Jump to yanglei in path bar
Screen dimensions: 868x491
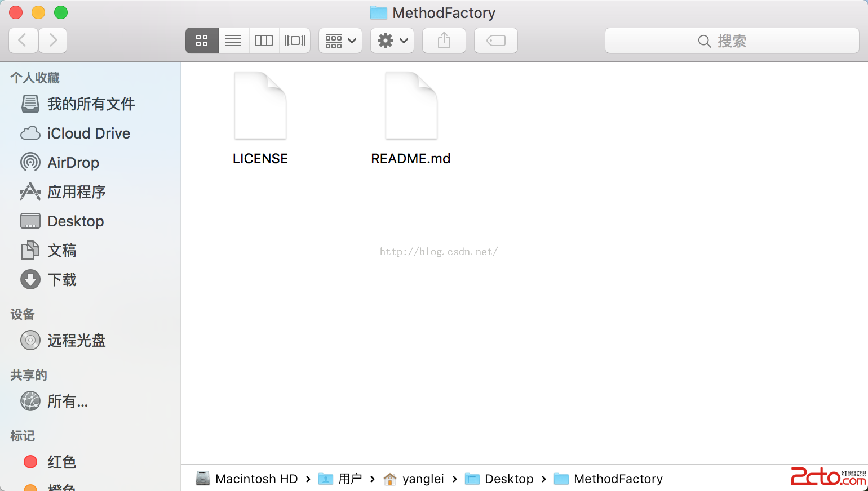click(423, 479)
